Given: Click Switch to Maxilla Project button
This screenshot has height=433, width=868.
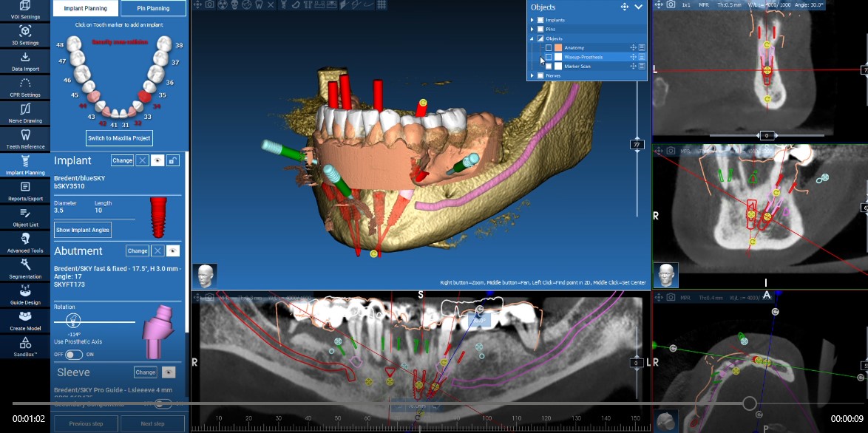Looking at the screenshot, I should [119, 138].
